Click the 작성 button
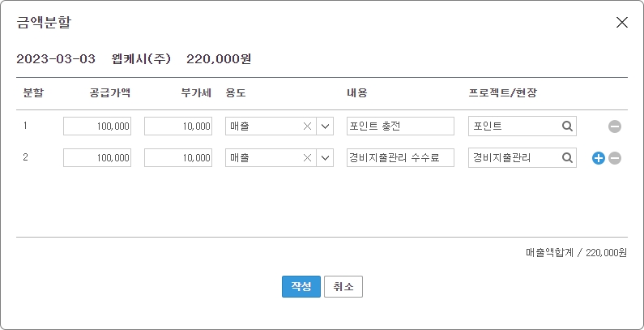644x330 pixels. [x=301, y=287]
